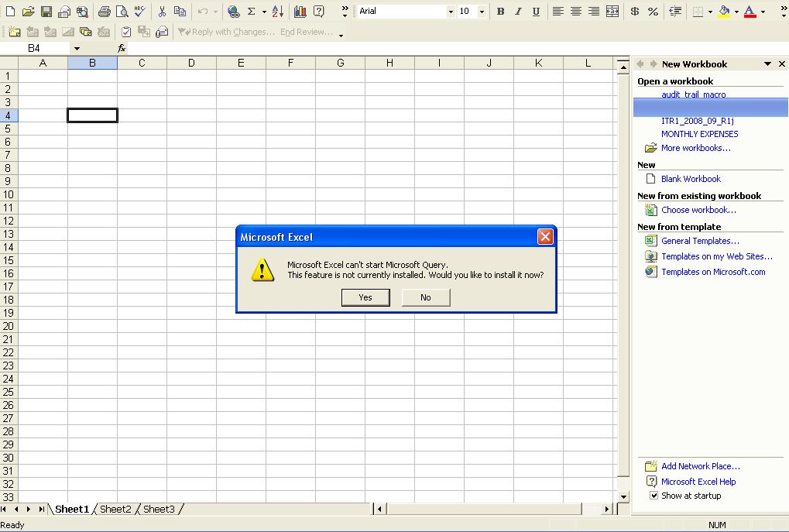Click the Templates on Microsoft.com link

click(x=713, y=272)
